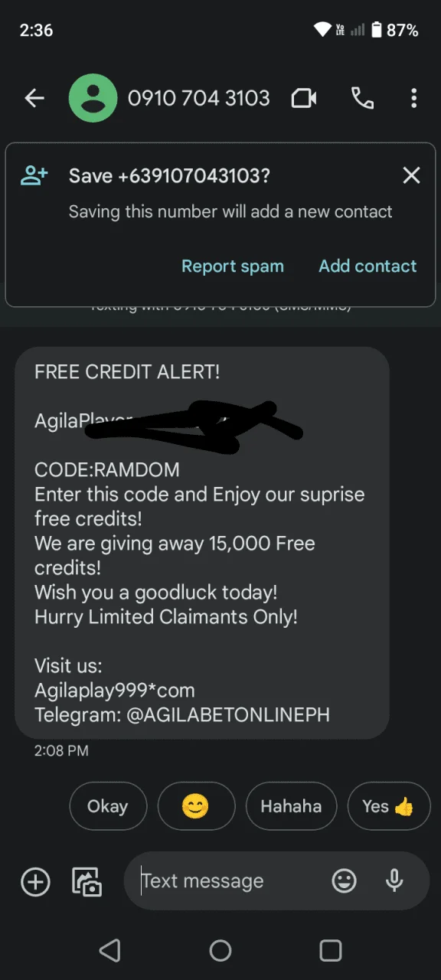The width and height of the screenshot is (441, 980).
Task: Open recent apps with square button
Action: point(331,951)
